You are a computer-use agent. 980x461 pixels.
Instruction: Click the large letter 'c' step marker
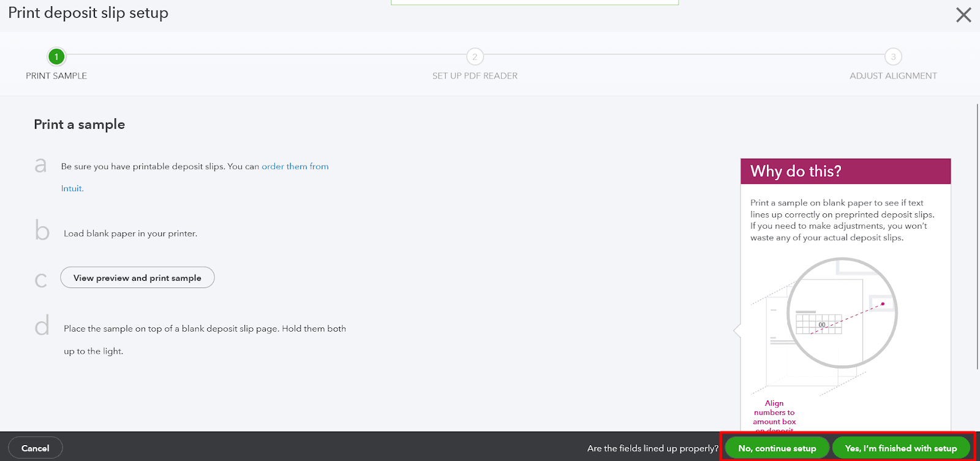[x=40, y=280]
